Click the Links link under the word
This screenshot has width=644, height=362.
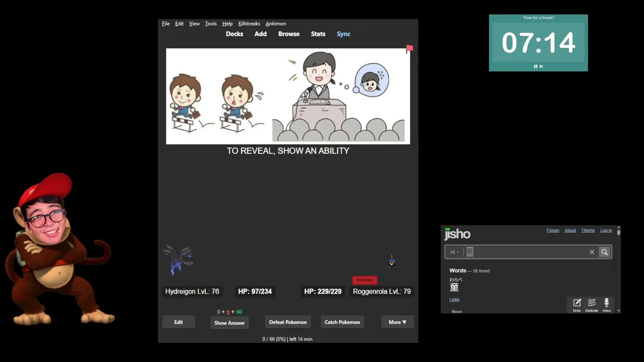[x=454, y=300]
